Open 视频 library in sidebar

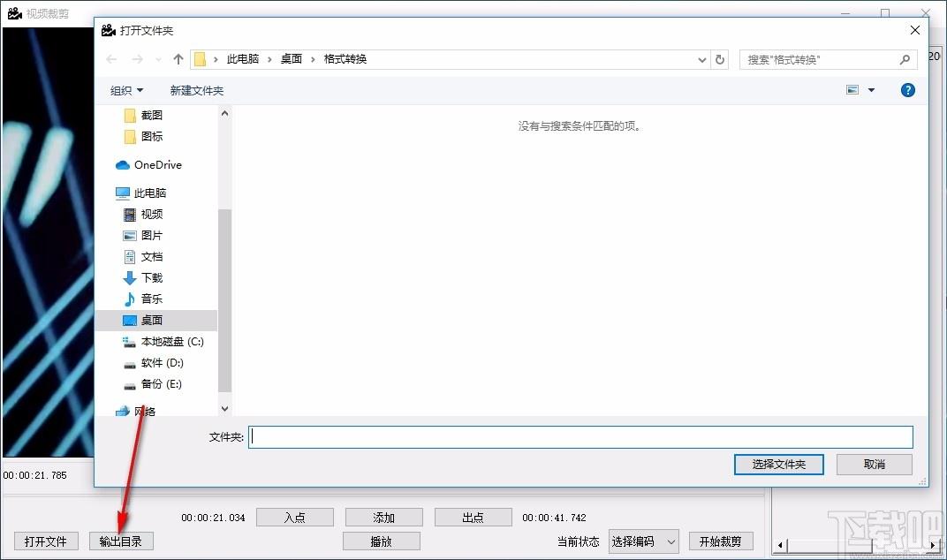(x=152, y=214)
